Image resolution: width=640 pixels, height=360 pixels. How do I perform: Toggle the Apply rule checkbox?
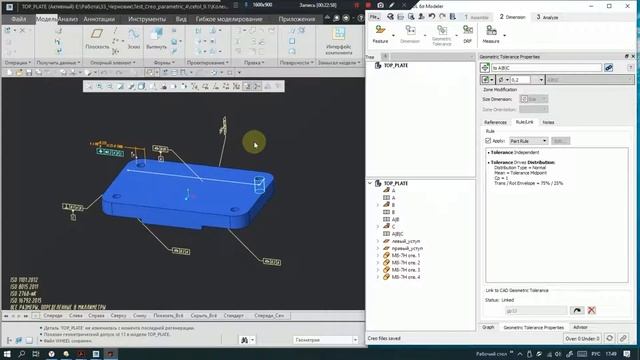(488, 141)
